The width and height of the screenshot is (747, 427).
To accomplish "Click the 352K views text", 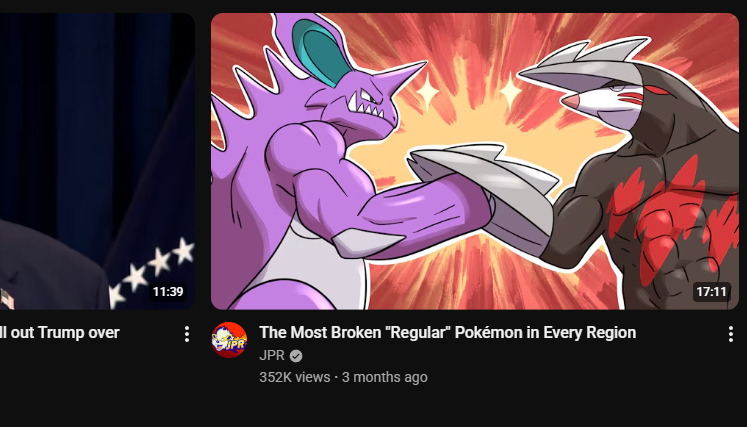I will 294,377.
